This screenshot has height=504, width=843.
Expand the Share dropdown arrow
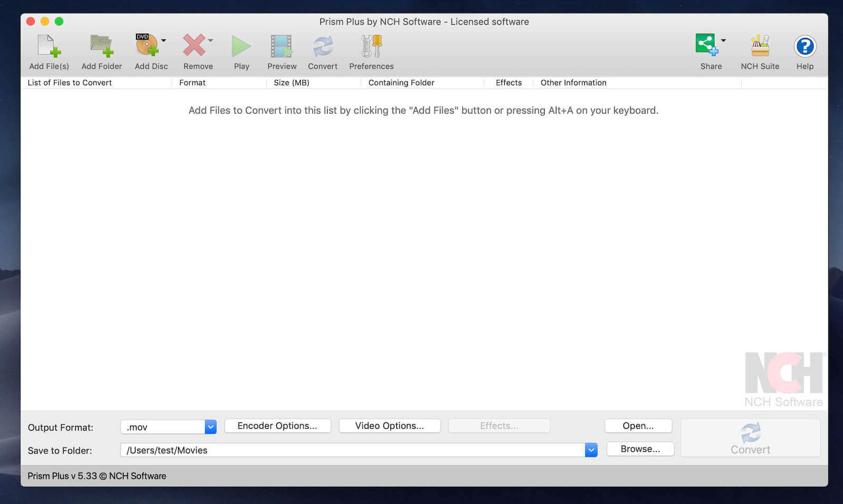pyautogui.click(x=723, y=41)
